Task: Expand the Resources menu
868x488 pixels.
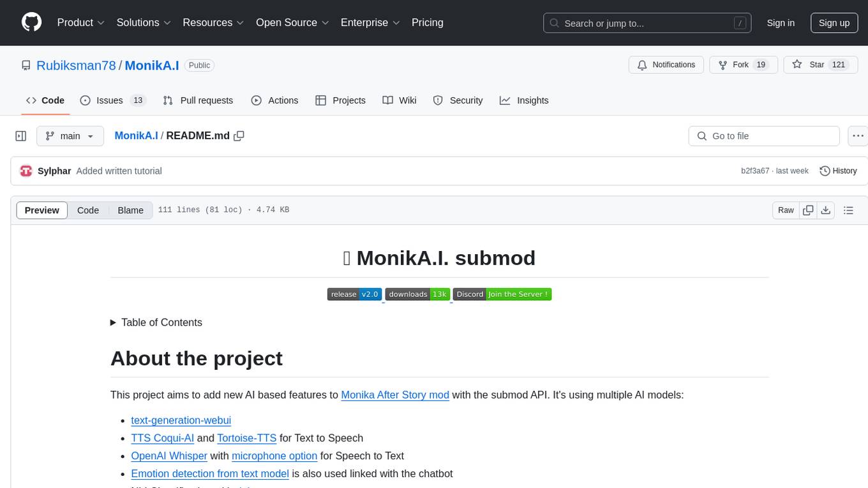Action: (213, 22)
